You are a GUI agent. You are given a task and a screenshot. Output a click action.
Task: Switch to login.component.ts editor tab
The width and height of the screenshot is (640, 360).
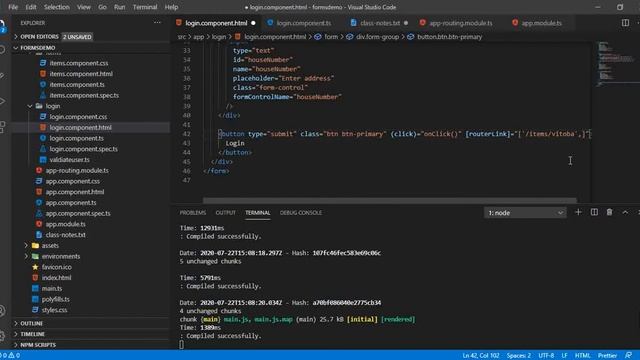pyautogui.click(x=304, y=23)
